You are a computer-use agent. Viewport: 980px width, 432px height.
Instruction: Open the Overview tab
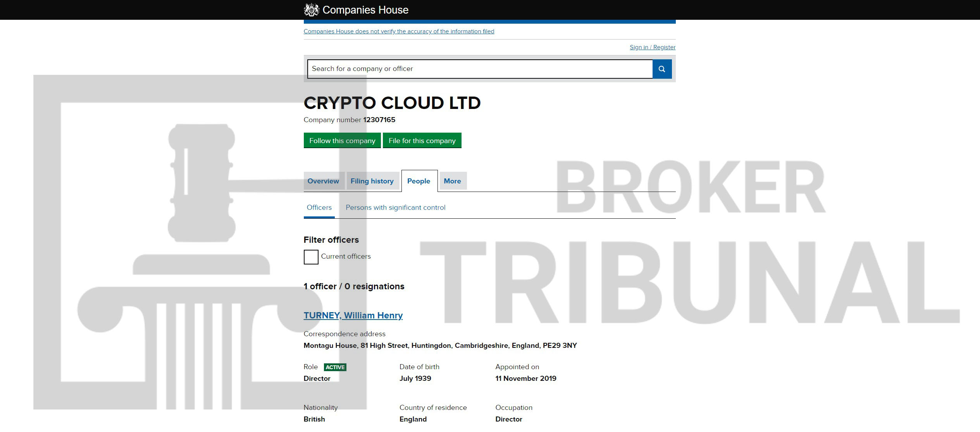pyautogui.click(x=324, y=181)
